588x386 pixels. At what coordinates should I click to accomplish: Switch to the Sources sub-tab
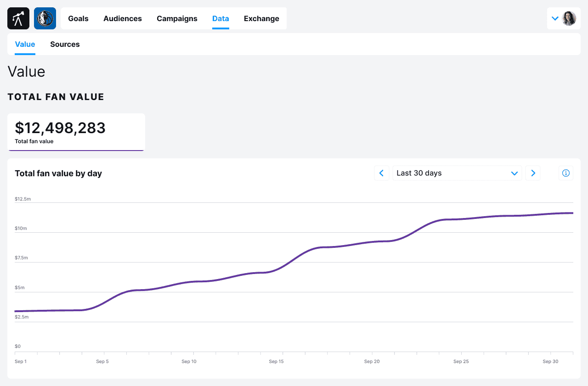tap(65, 44)
